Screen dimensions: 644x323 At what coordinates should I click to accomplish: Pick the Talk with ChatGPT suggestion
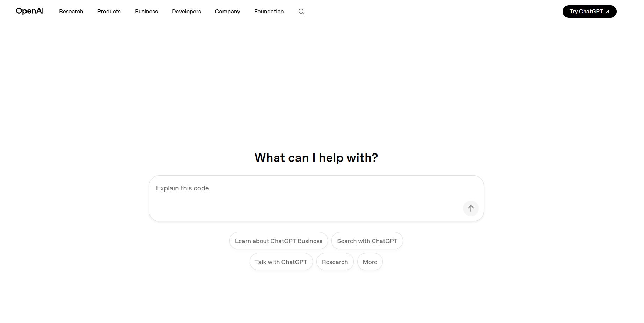pyautogui.click(x=281, y=262)
